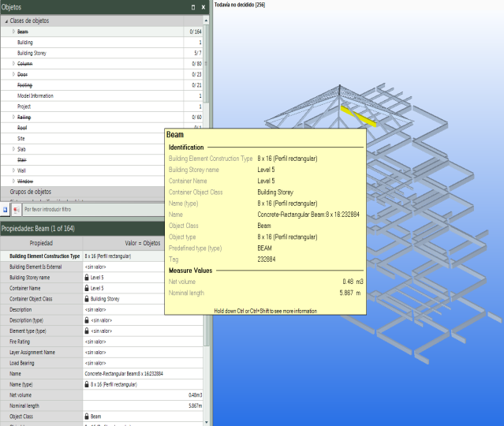Click lock icon in Object Class row

point(88,416)
